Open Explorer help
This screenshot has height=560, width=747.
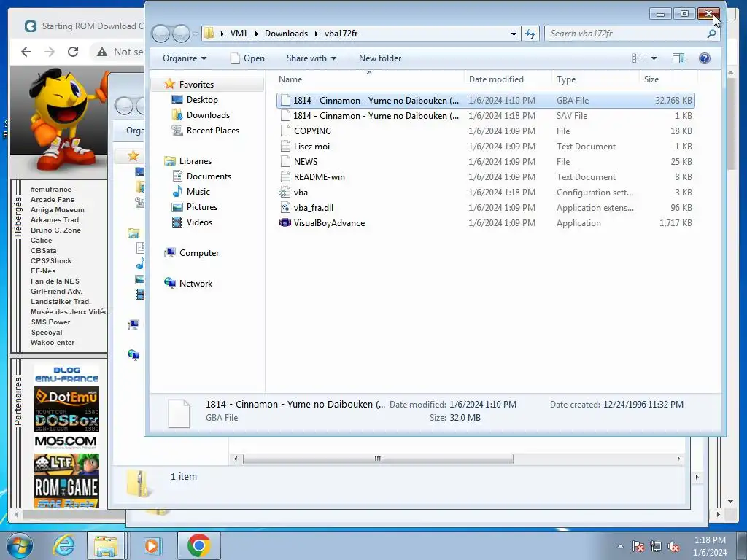pyautogui.click(x=704, y=58)
